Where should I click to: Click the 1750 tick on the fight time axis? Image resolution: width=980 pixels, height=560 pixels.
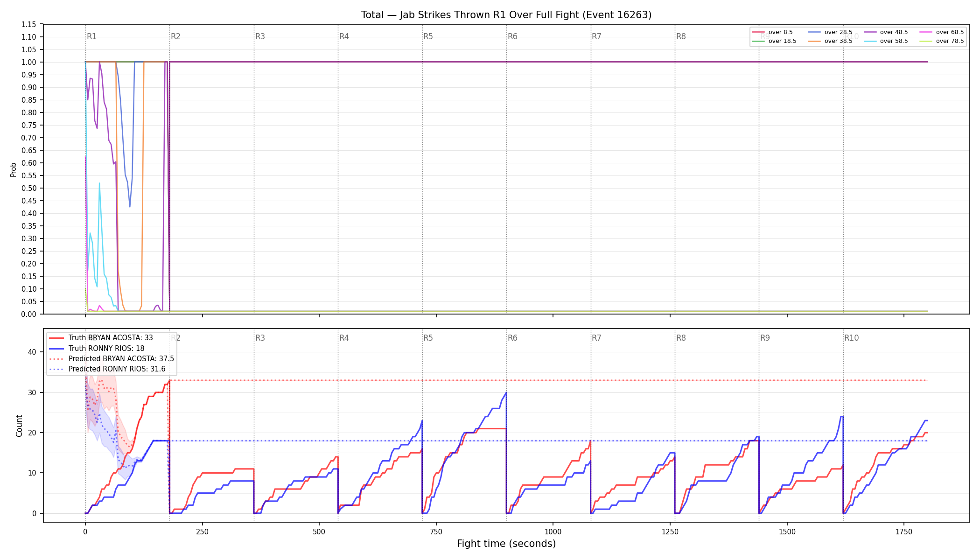(x=904, y=532)
